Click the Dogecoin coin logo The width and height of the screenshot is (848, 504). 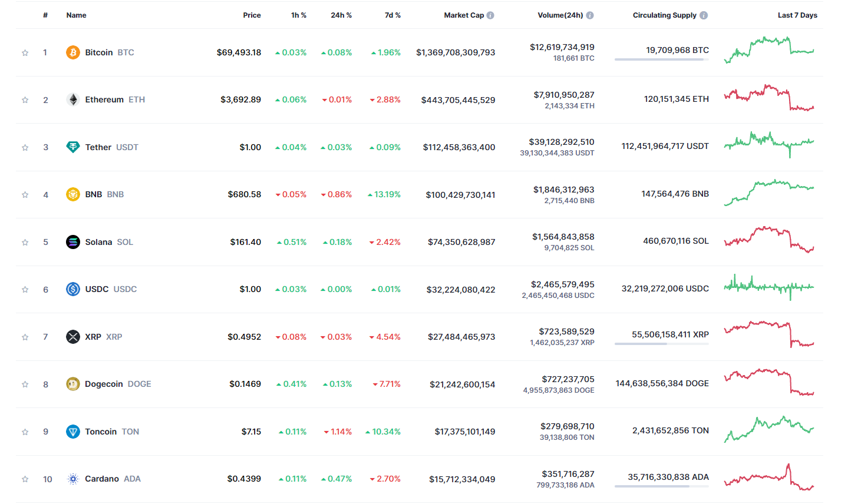coord(73,384)
